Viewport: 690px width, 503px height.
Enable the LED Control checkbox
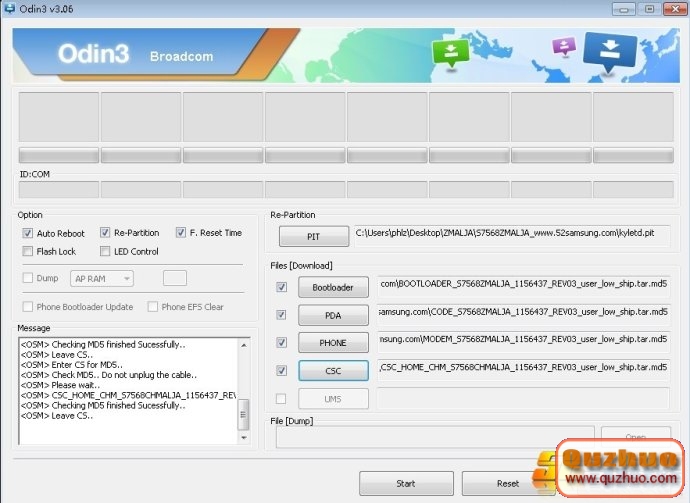105,251
